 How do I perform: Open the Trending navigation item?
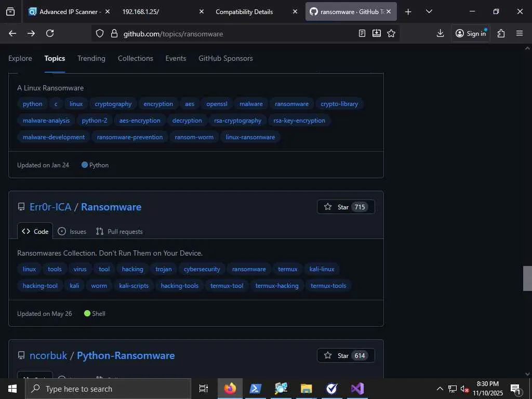[x=91, y=58]
